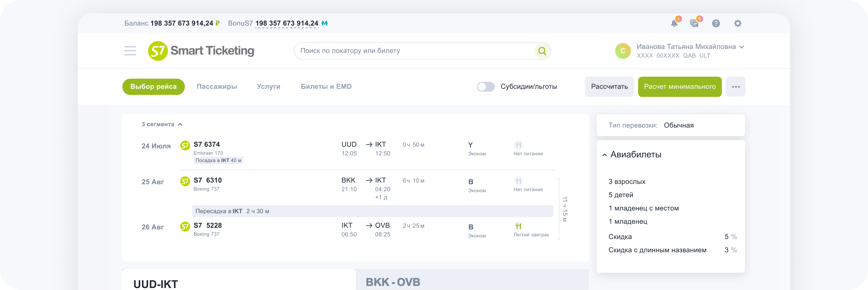Open the help question mark icon
Screen dimensions: 868x290
point(716,23)
